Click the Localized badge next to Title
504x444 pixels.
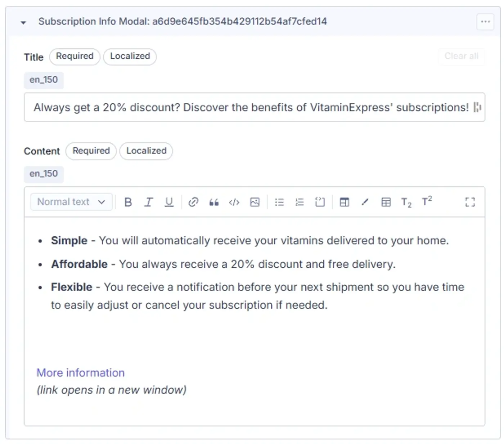tap(130, 57)
